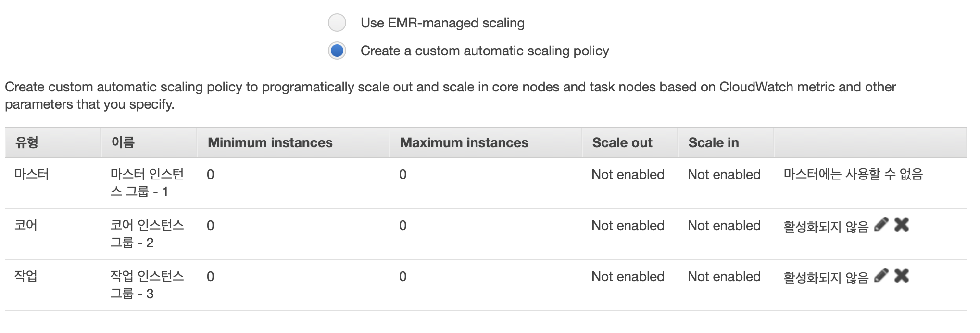Click Minimum instances value in 작업 row
The height and width of the screenshot is (333, 980).
(x=211, y=276)
